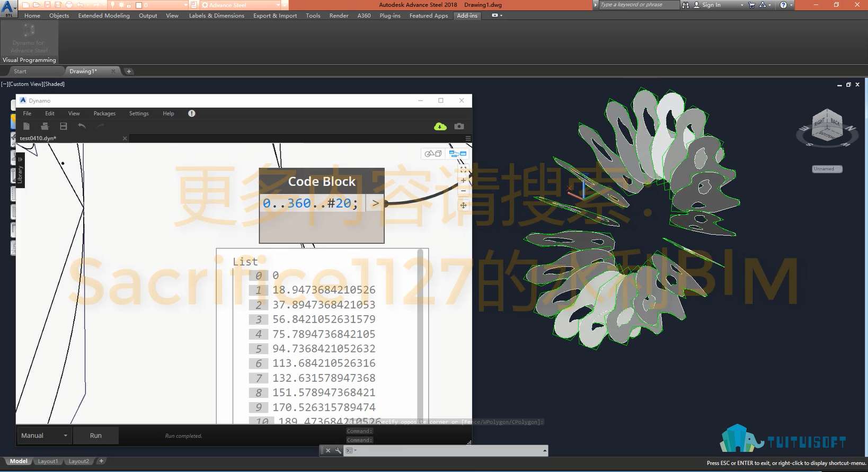Screen dimensions: 868x472
Task: Click the Zoom to Fit icon in Dynamo canvas
Action: click(463, 170)
